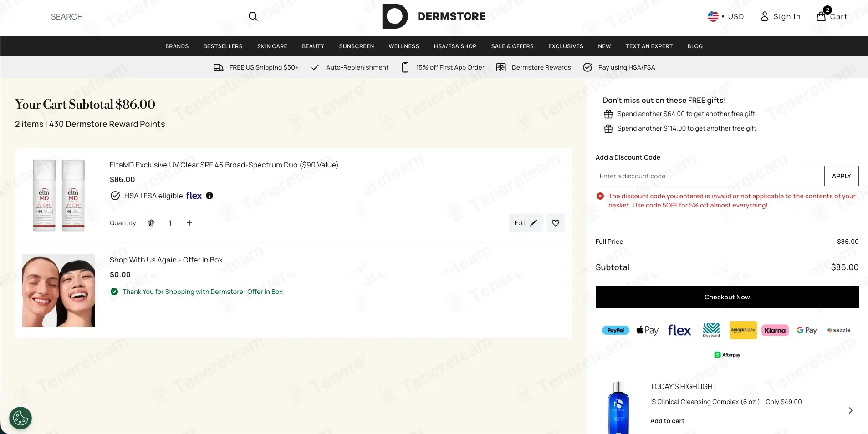Open the Blog menu item
This screenshot has width=868, height=434.
pyautogui.click(x=695, y=46)
